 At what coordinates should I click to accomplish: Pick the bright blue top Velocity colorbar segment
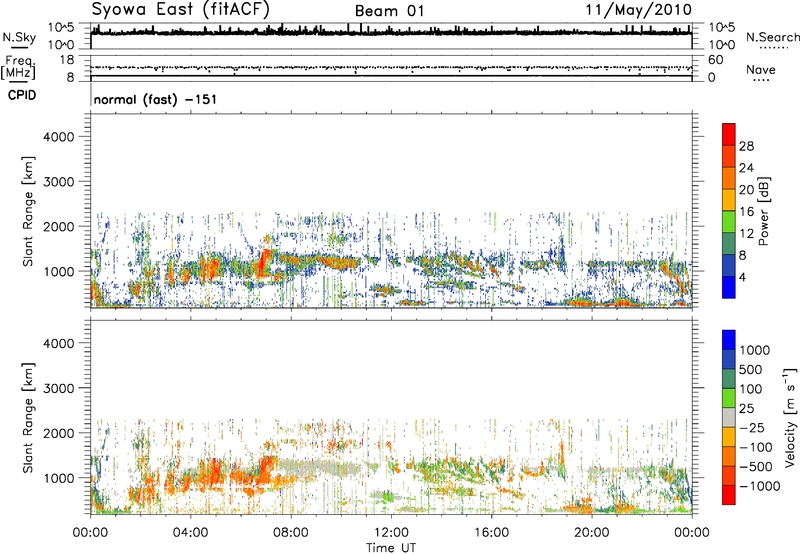729,340
